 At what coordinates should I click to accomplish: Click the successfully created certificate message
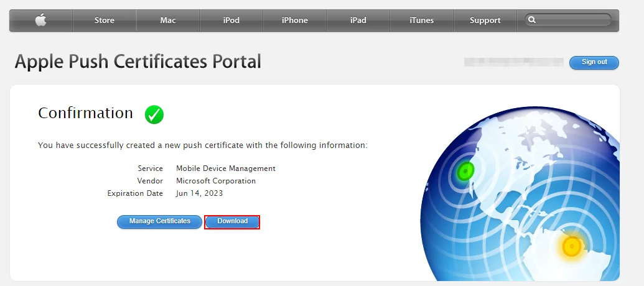point(202,145)
